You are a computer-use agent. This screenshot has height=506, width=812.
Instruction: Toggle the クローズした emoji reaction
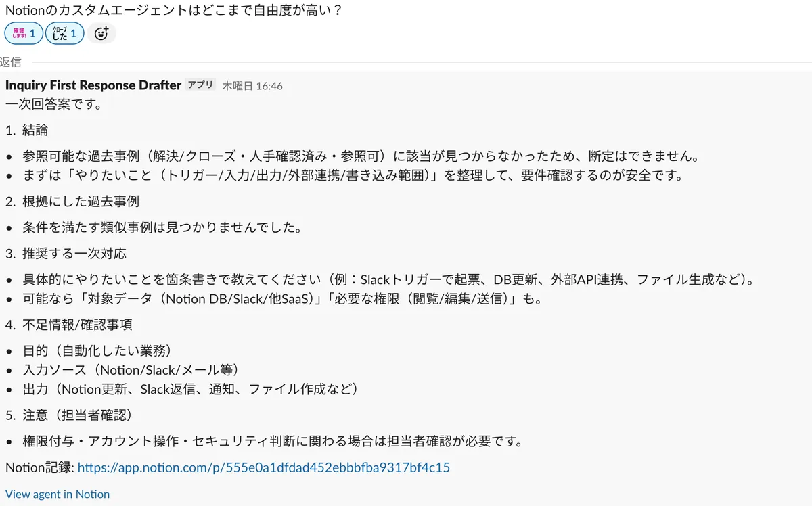click(65, 32)
